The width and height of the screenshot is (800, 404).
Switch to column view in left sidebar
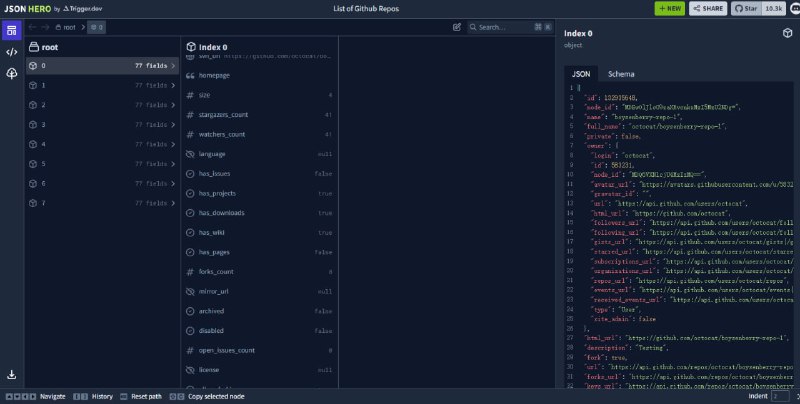point(12,30)
